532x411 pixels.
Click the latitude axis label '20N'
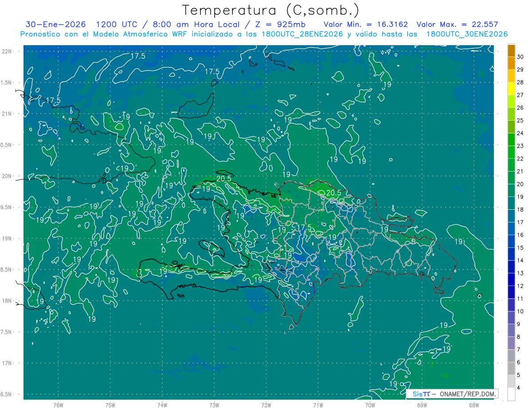point(8,176)
